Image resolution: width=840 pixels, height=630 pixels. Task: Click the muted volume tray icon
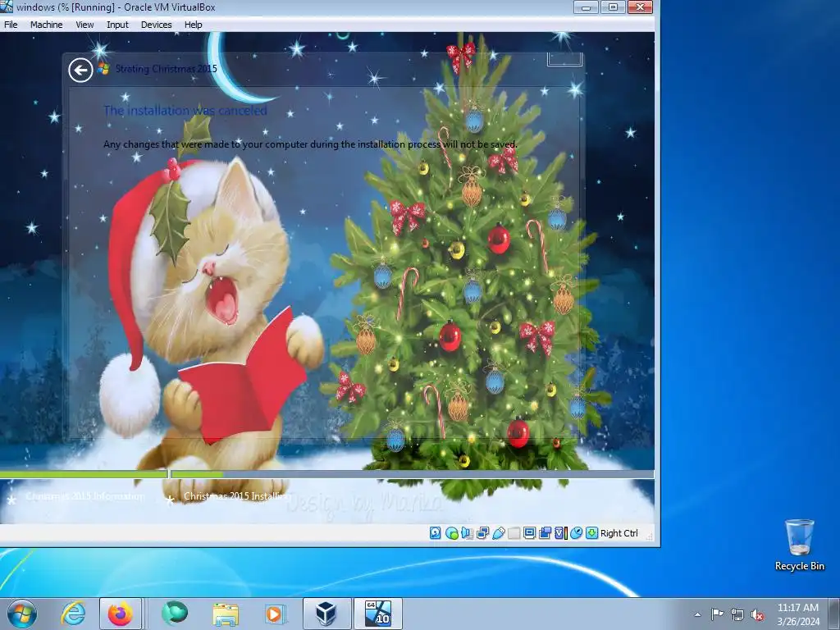[x=757, y=614]
